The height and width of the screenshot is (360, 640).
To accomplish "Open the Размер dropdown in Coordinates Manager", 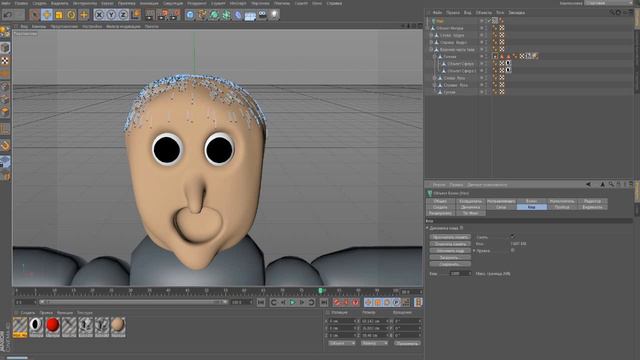I will [x=374, y=343].
